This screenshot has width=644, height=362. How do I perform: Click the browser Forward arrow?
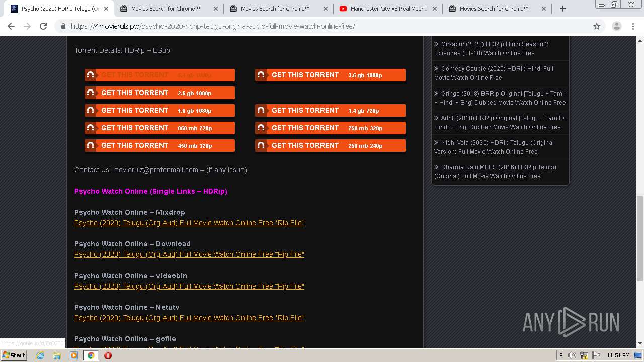pyautogui.click(x=27, y=26)
